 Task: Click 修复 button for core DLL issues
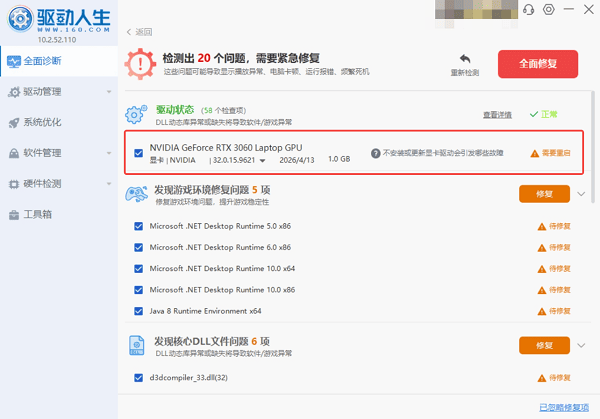(x=544, y=346)
